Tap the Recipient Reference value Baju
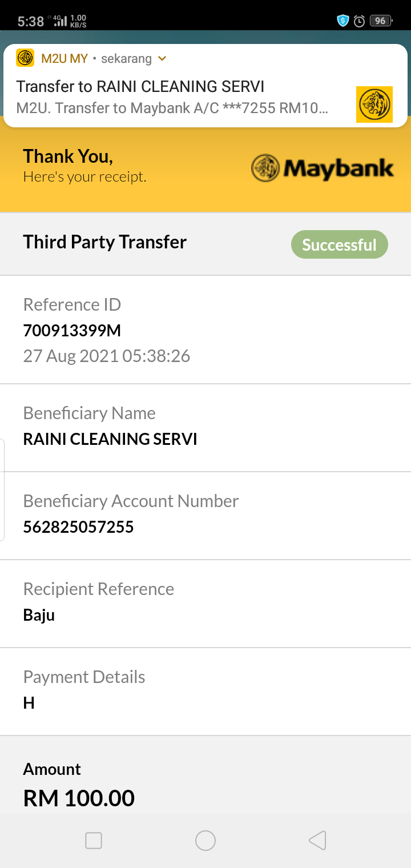 click(x=39, y=616)
